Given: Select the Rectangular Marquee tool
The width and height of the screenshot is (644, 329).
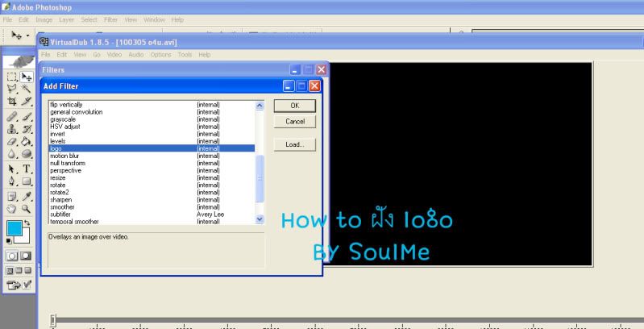Looking at the screenshot, I should coord(12,77).
